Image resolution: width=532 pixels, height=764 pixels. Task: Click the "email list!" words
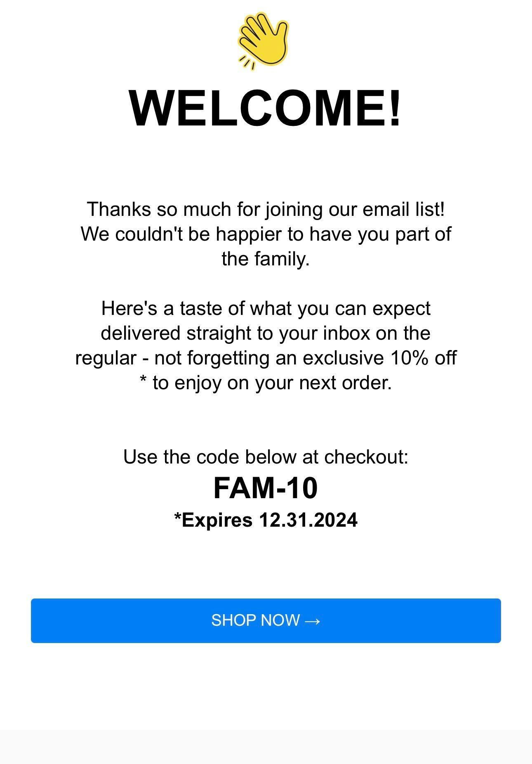click(x=404, y=209)
